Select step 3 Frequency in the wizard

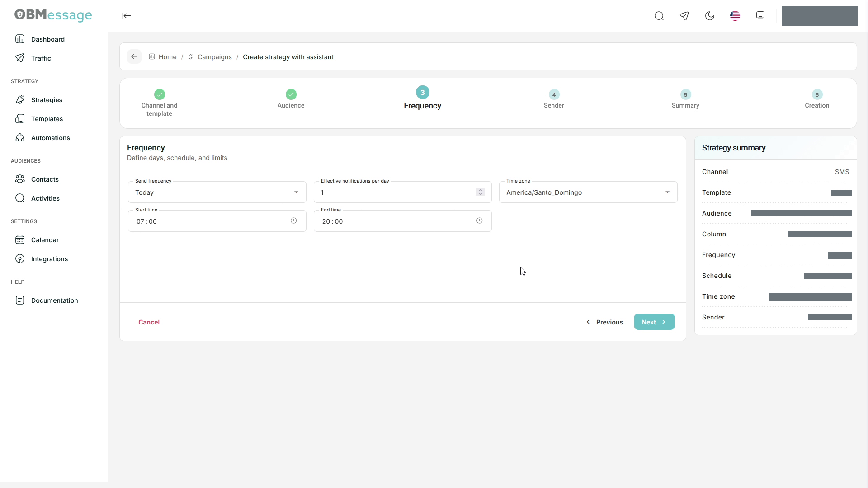423,98
